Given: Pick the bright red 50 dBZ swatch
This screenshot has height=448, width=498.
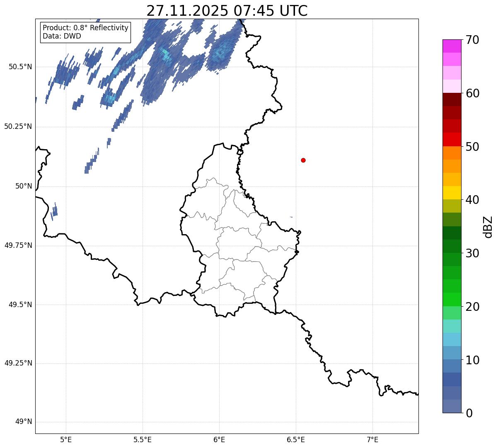Looking at the screenshot, I should [452, 140].
